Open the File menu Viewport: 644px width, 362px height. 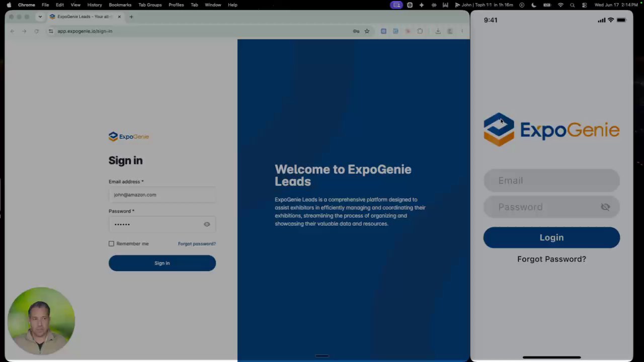pos(45,5)
